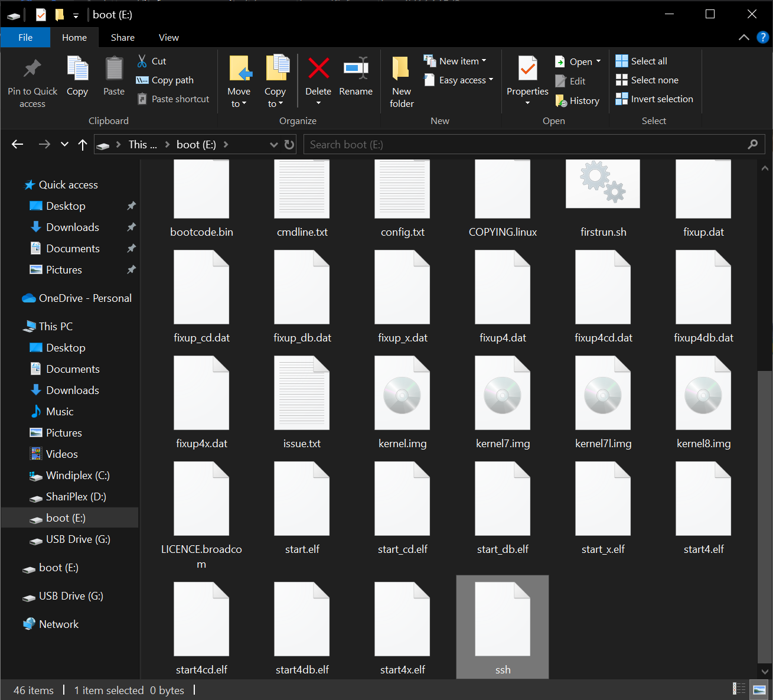This screenshot has width=773, height=700.
Task: Click Invert selection in Select group
Action: pos(654,99)
